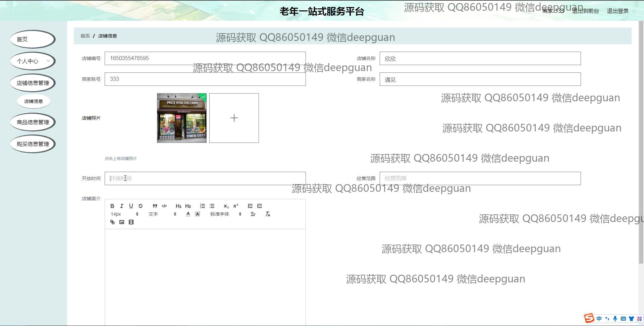The height and width of the screenshot is (326, 644).
Task: Open 商品信息管理 in the sidebar
Action: point(33,122)
